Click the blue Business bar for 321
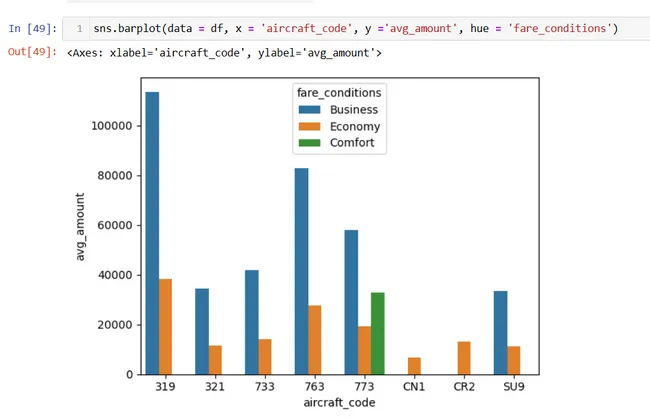The width and height of the screenshot is (650, 418). 202,331
